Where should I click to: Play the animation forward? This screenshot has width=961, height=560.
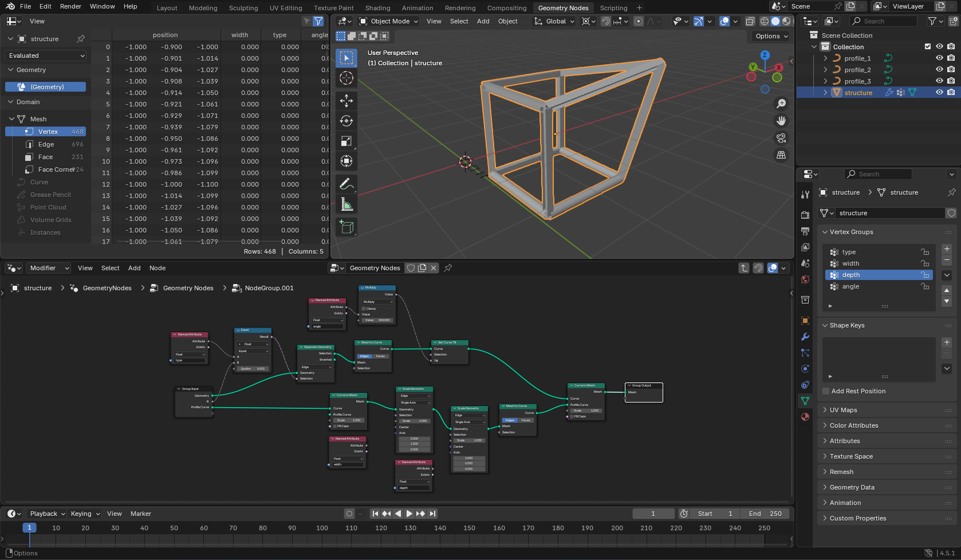tap(409, 514)
